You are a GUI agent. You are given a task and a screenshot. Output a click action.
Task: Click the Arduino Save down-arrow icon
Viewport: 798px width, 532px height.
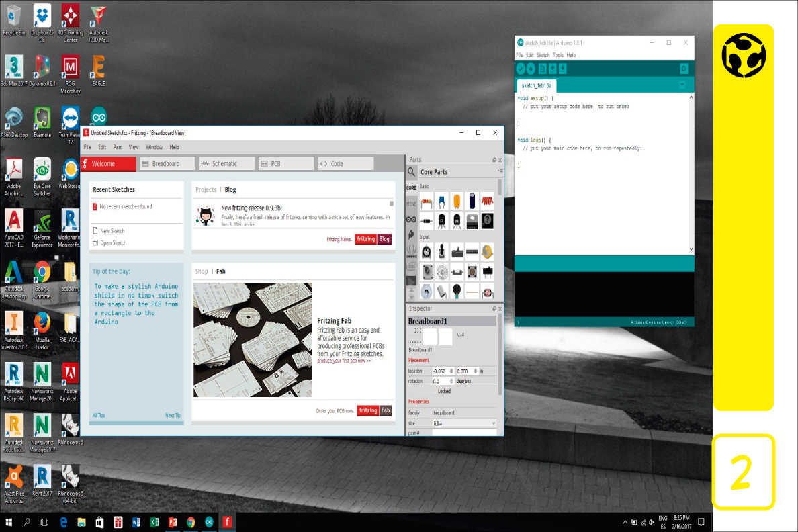[x=563, y=69]
